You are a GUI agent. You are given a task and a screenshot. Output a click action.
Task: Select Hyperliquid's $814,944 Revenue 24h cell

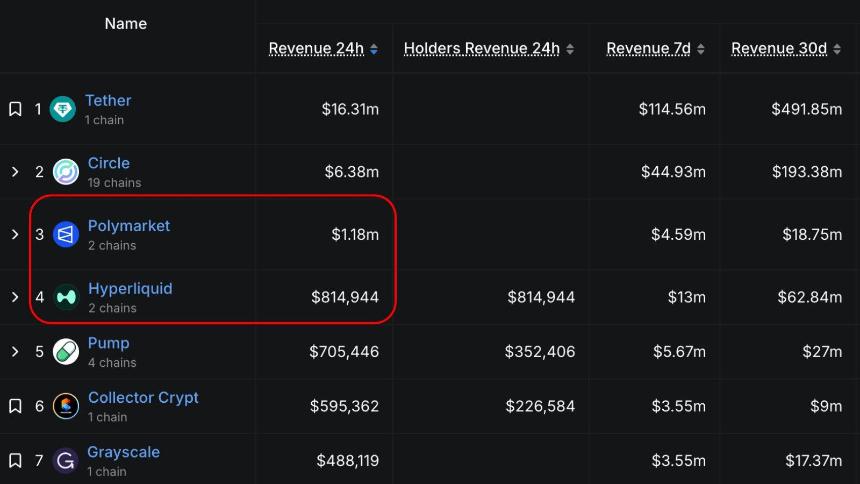tap(345, 297)
